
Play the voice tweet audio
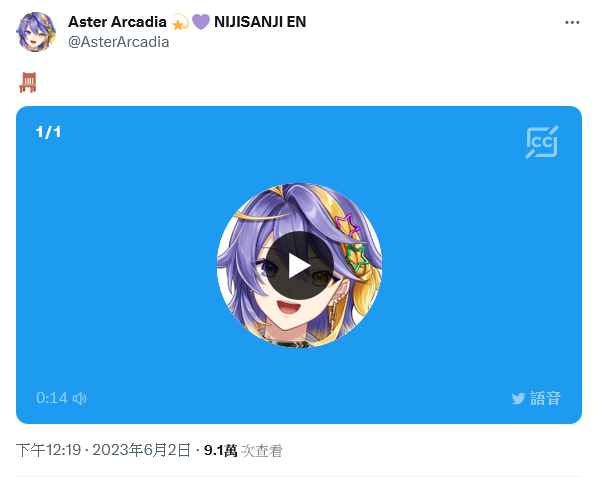tap(299, 266)
